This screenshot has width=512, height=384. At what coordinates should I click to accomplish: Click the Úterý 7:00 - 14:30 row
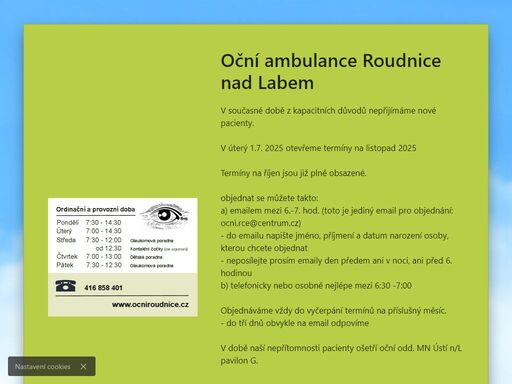[x=89, y=231]
